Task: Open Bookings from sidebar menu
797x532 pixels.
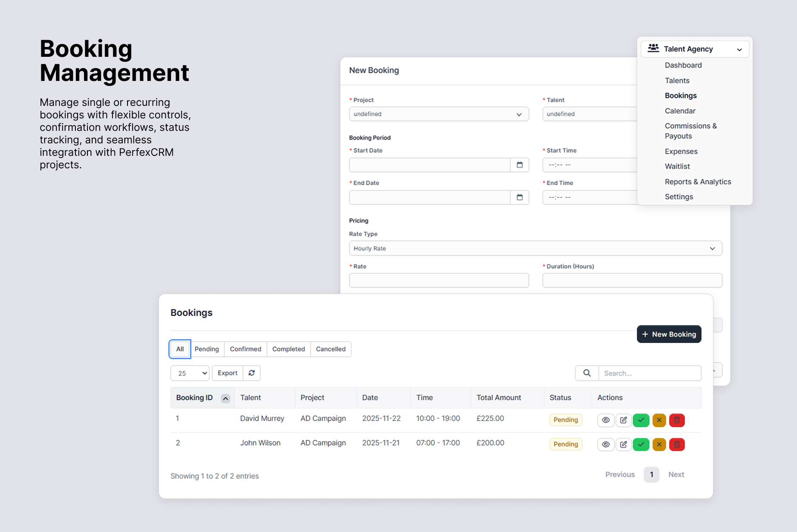Action: (x=681, y=96)
